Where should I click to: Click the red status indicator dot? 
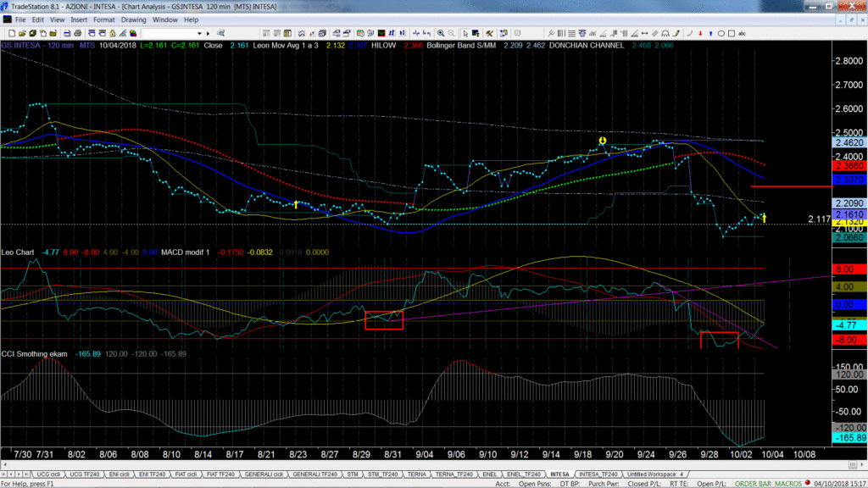[808, 482]
